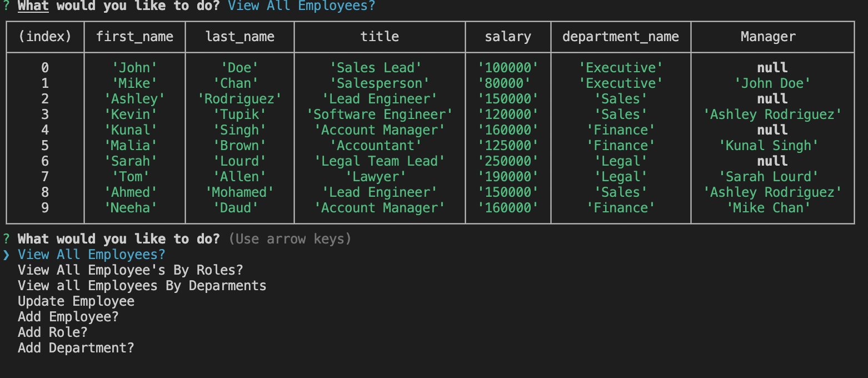Click Kevin's 'Ashley Rodriguez' manager cell
The width and height of the screenshot is (868, 378).
[x=772, y=115]
